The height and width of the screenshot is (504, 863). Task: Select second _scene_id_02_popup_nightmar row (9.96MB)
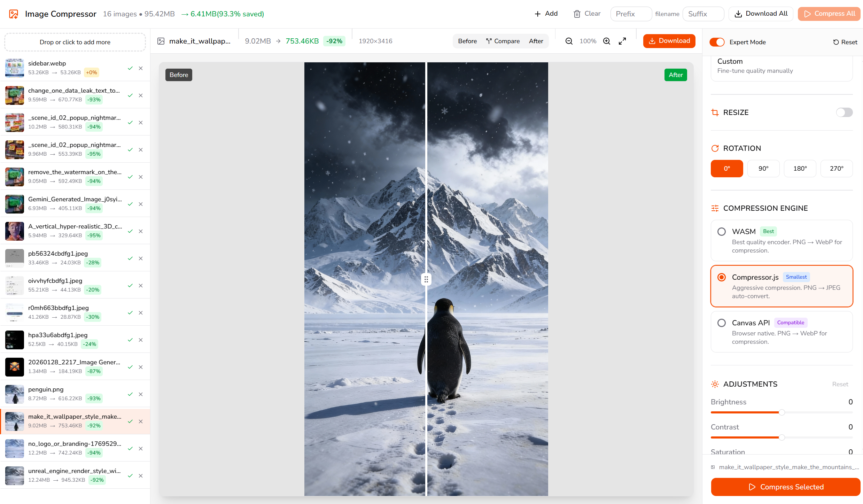pyautogui.click(x=75, y=149)
